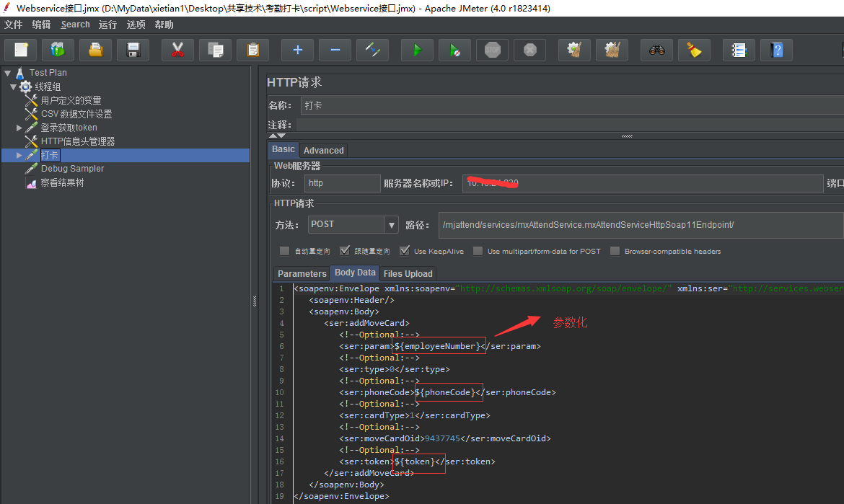Screen dimensions: 844x504
Task: Select Debug Sampler in tree
Action: coord(72,169)
